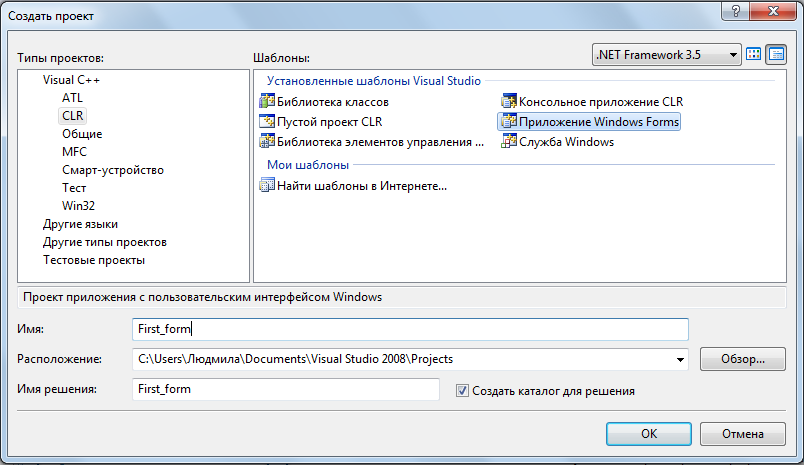Toggle the Создать каталог для решения checkbox
The height and width of the screenshot is (465, 804).
point(462,391)
